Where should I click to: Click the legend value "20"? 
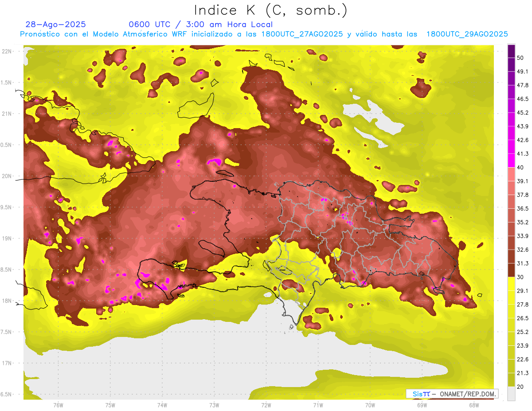pyautogui.click(x=521, y=387)
